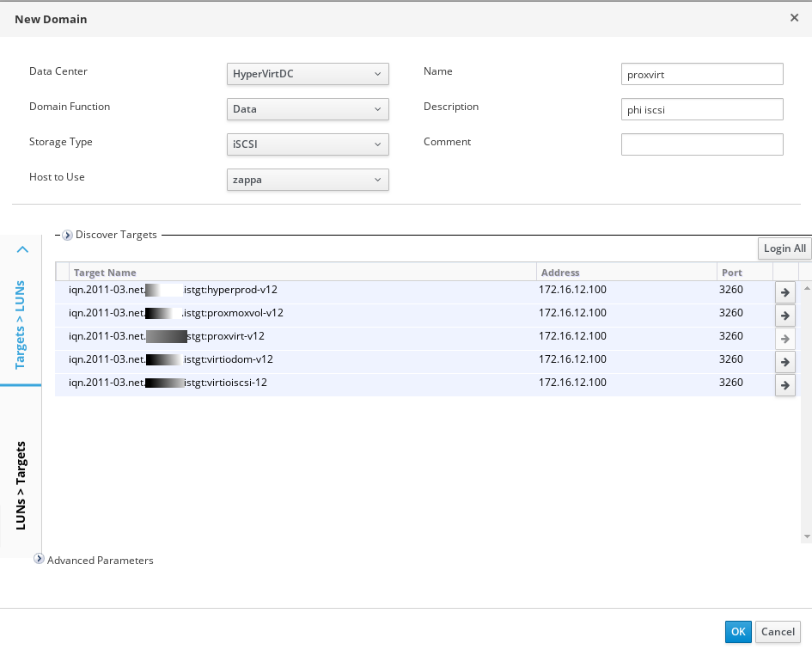Switch to LUNs > Targets tab
Viewport: 812px width, 656px height.
(x=21, y=484)
